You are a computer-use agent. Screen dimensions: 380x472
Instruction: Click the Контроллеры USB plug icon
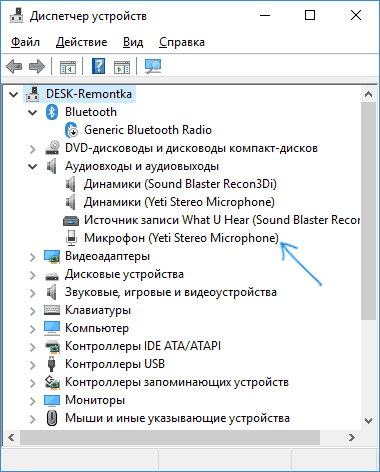[x=51, y=364]
